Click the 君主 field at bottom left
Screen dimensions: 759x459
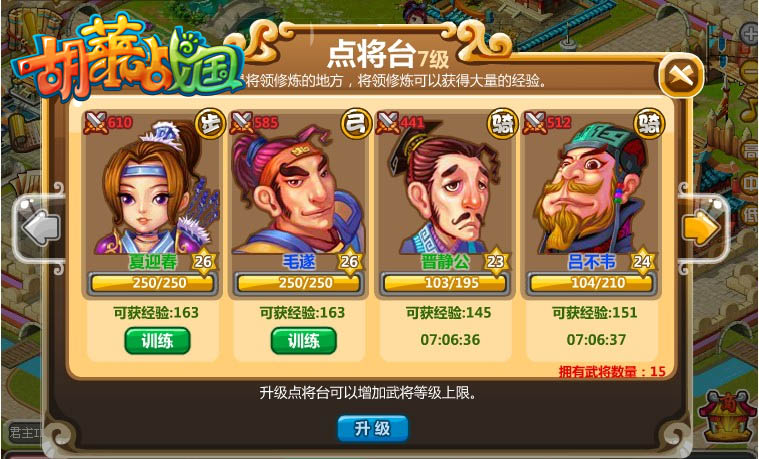[24, 431]
